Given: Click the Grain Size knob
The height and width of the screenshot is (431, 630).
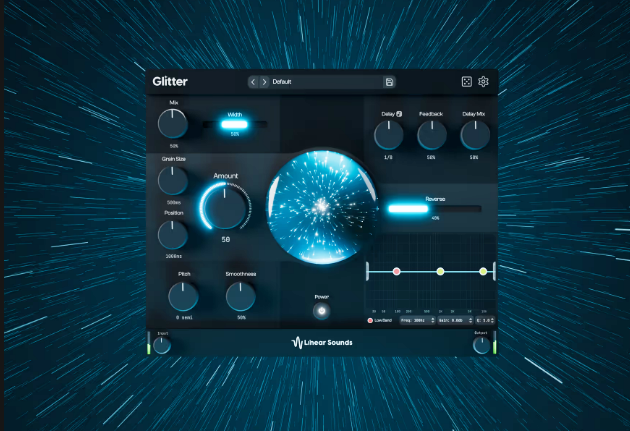Looking at the screenshot, I should point(173,180).
